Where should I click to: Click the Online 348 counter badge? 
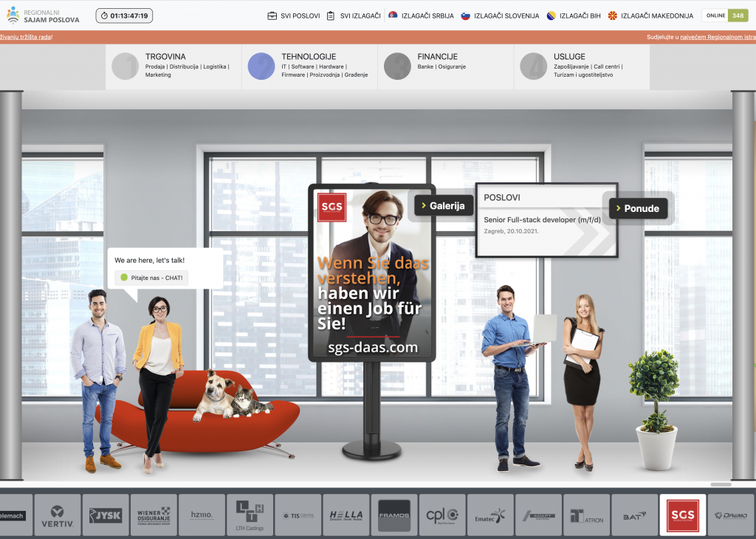click(725, 16)
